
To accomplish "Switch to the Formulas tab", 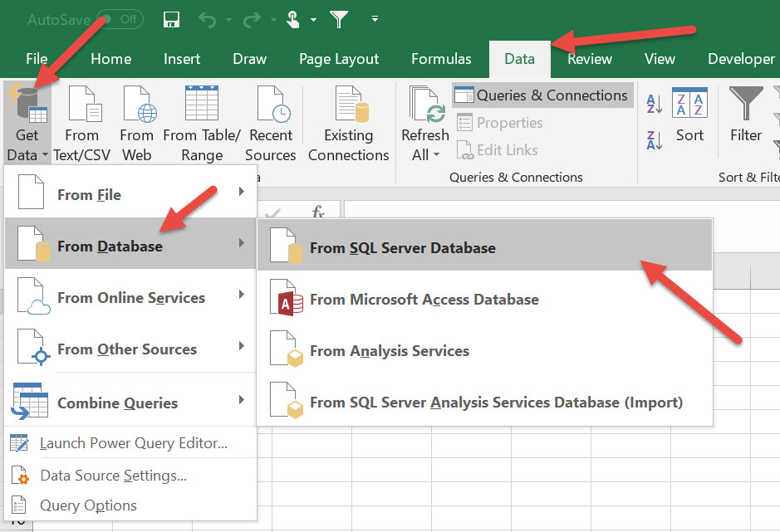I will pyautogui.click(x=441, y=59).
